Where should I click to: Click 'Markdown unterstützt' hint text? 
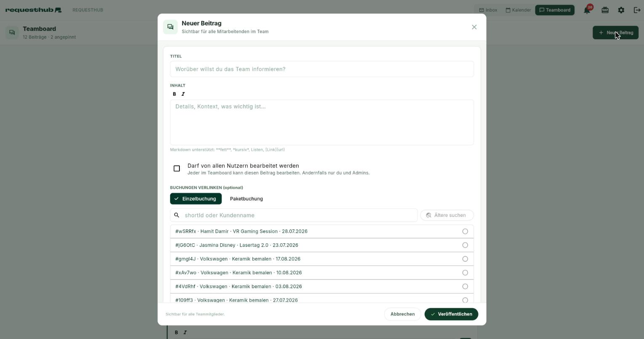227,150
